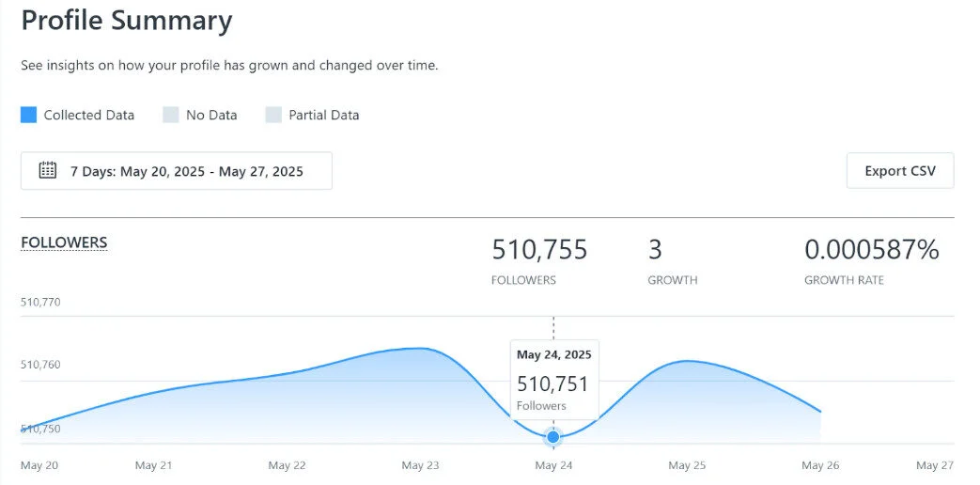
Task: Click the May 22 axis label
Action: click(x=287, y=465)
